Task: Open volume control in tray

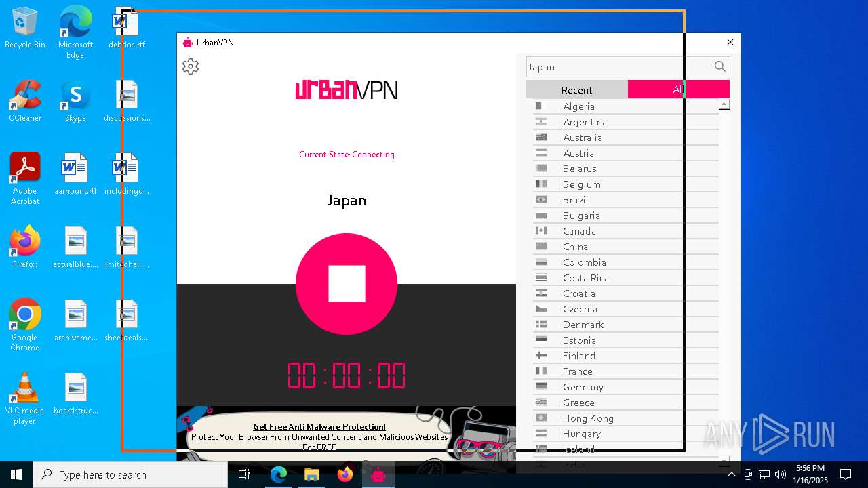Action: [x=780, y=474]
